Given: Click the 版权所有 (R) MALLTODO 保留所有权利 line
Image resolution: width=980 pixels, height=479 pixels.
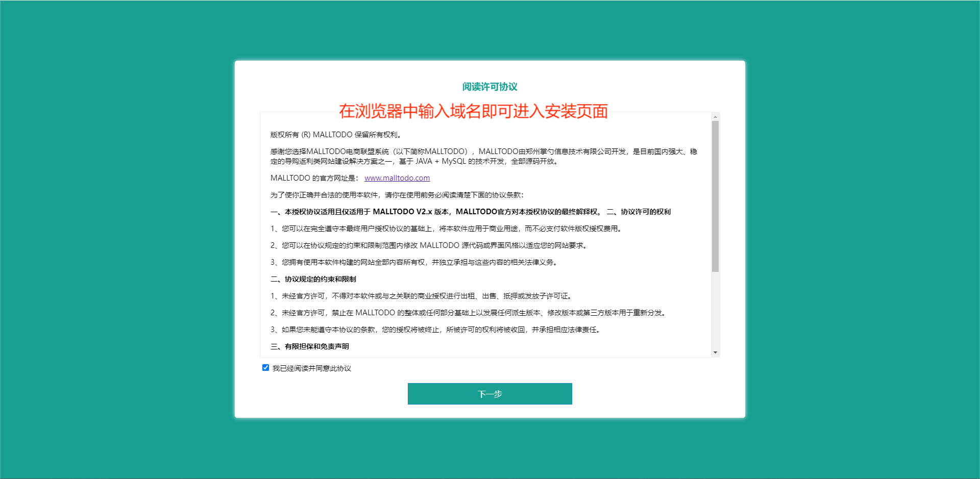Looking at the screenshot, I should pos(336,135).
